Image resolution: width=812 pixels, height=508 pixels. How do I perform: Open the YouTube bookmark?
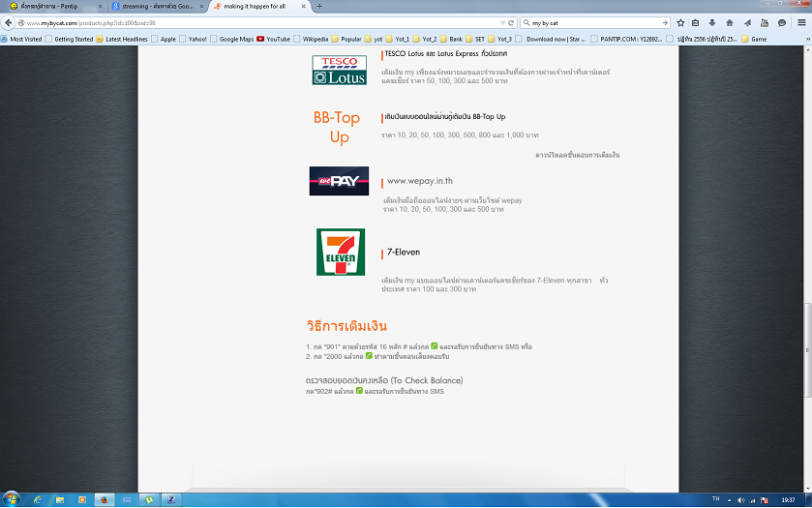[x=274, y=39]
